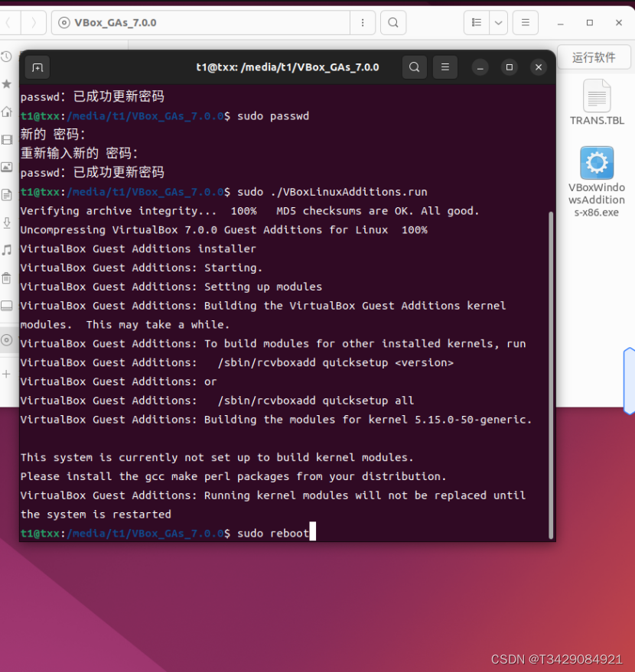
Task: Open new tab button in terminal
Action: tap(37, 68)
